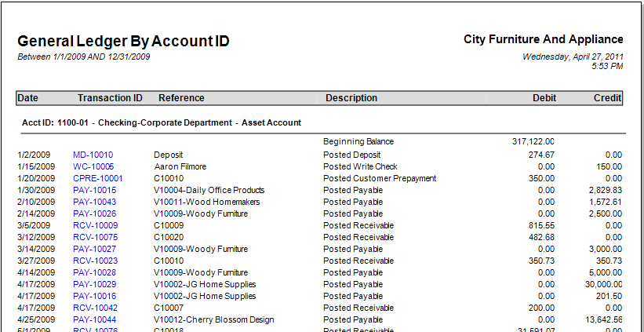644x332 pixels.
Task: Click the Reference column header
Action: [181, 98]
